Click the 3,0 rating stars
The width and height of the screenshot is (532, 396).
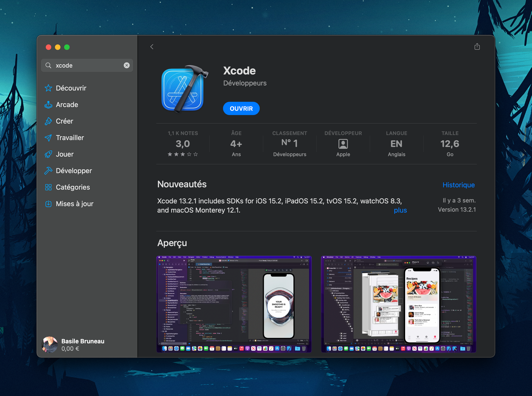(x=182, y=154)
